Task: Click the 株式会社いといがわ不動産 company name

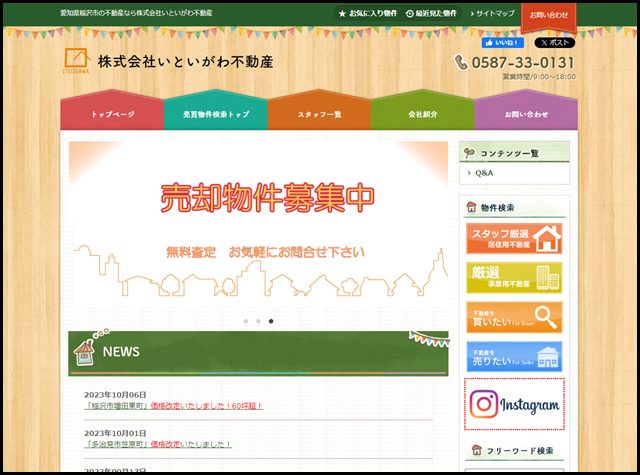Action: pyautogui.click(x=186, y=62)
